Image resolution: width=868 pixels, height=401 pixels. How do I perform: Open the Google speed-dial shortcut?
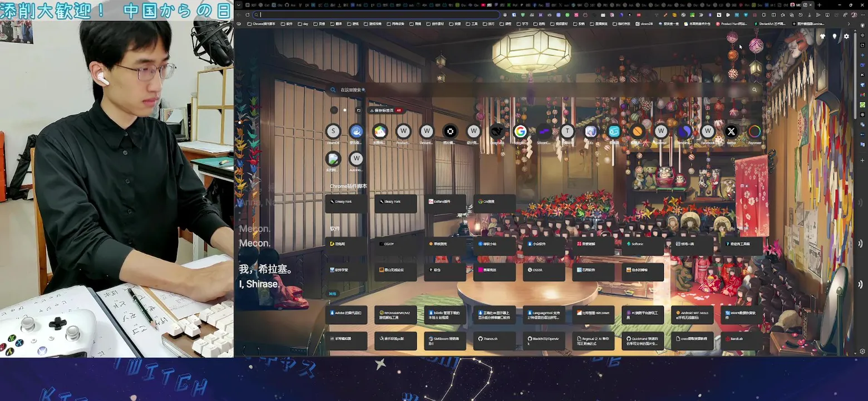click(520, 131)
